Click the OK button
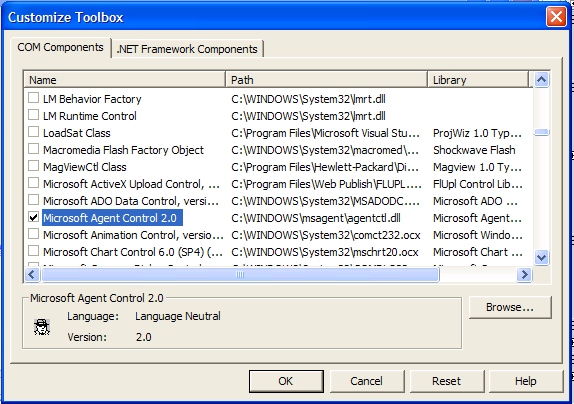The image size is (574, 404). click(286, 381)
